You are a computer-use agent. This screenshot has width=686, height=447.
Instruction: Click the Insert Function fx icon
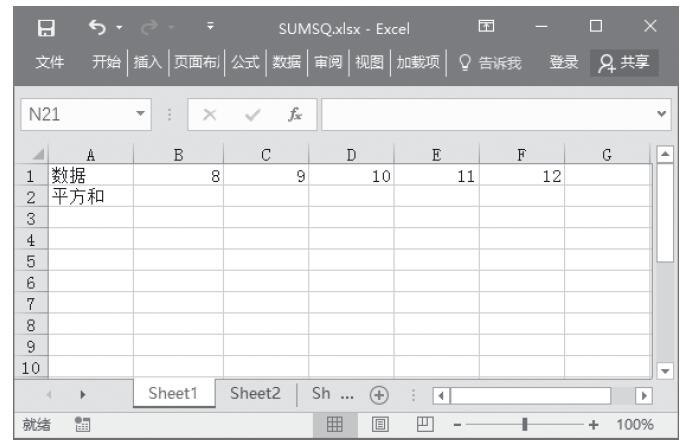tap(294, 115)
